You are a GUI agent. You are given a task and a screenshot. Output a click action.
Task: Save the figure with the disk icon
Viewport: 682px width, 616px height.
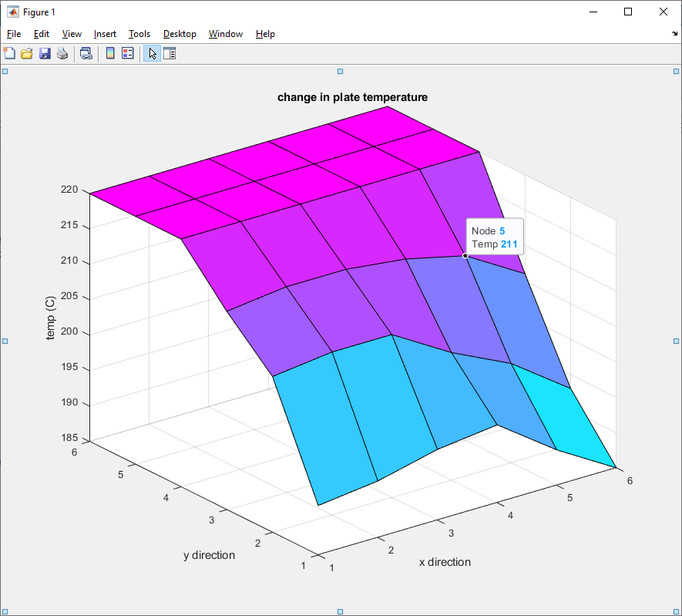point(44,53)
